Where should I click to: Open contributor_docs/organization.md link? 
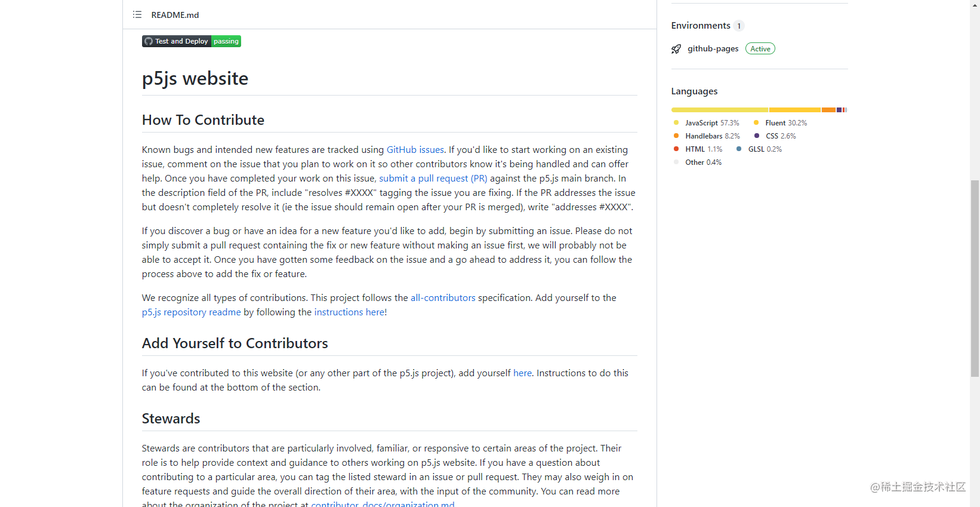[383, 504]
